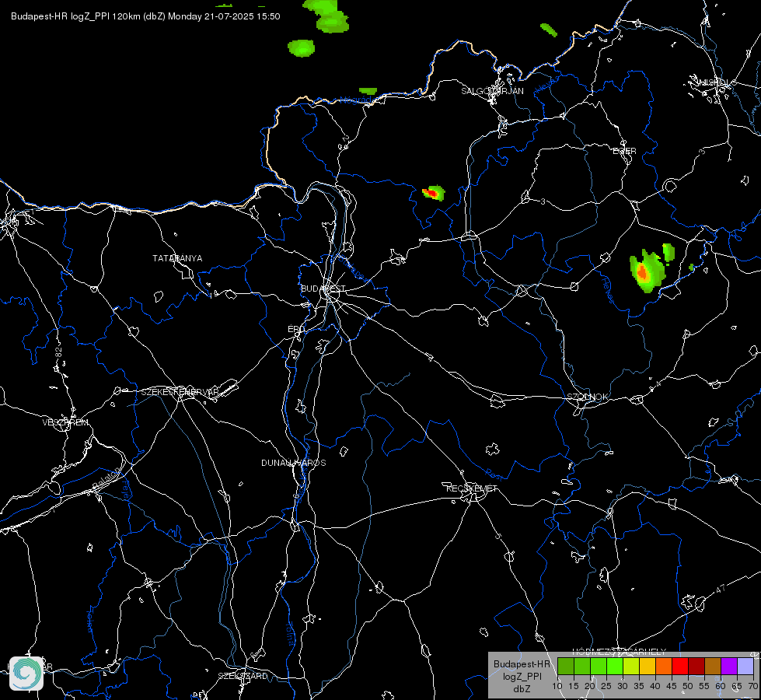The width and height of the screenshot is (761, 700).
Task: Click the road number 47 label
Action: pos(721,589)
